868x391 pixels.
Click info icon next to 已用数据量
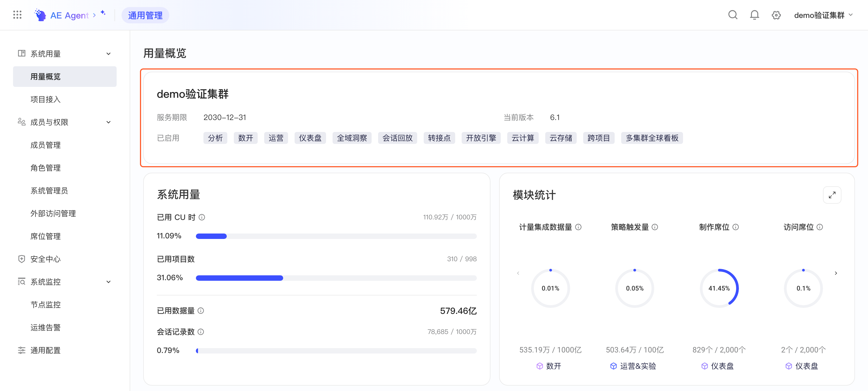click(x=201, y=311)
